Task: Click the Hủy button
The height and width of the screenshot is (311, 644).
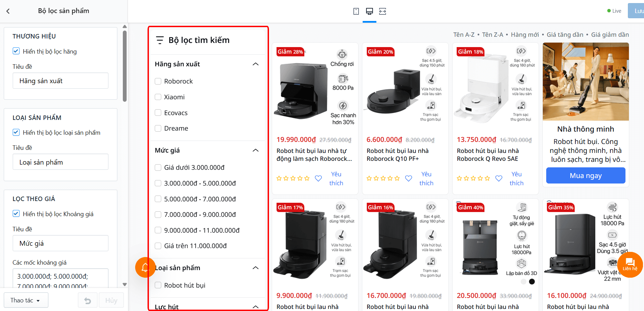Action: 111,301
